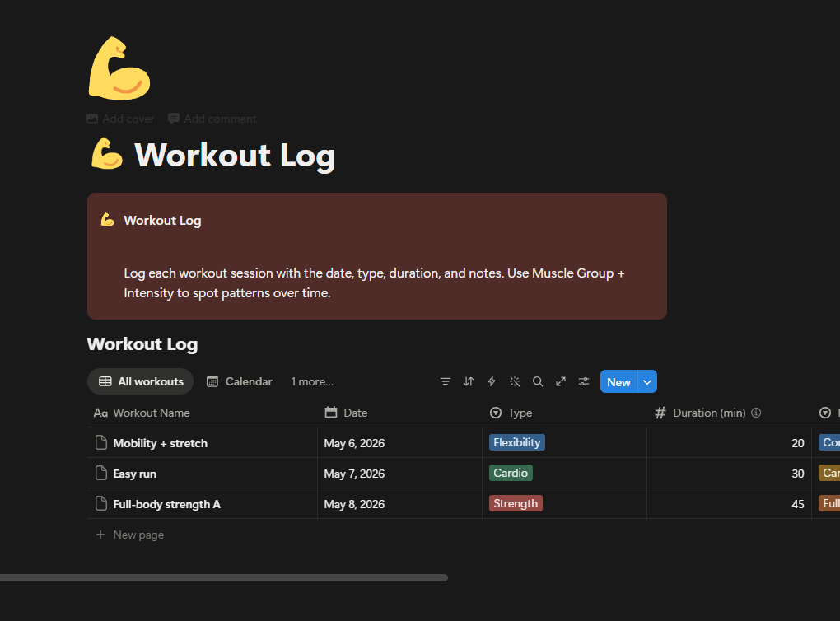Screen dimensions: 840x621
Task: Switch to the Calendar view tab
Action: 240,381
